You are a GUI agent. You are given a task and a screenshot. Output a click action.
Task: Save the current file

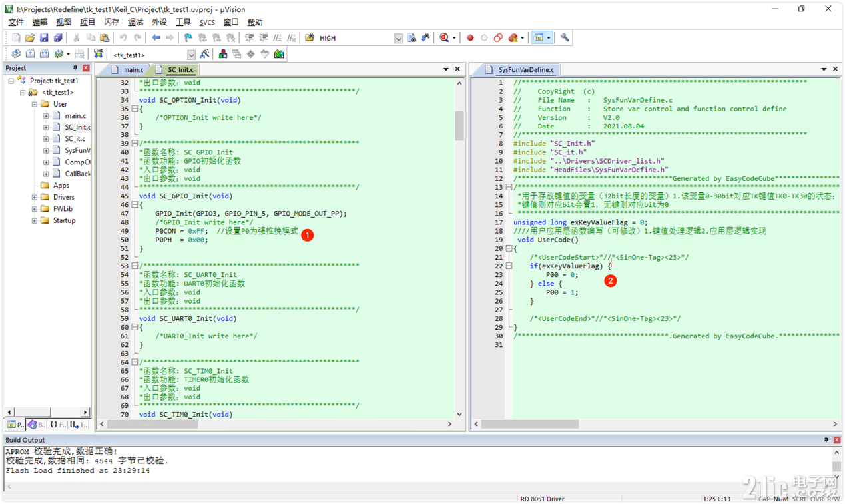tap(44, 38)
